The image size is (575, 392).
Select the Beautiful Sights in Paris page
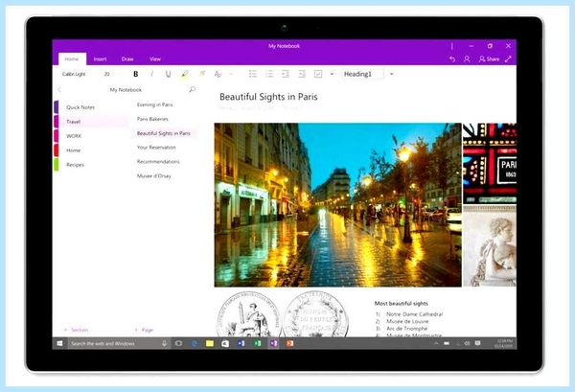pyautogui.click(x=164, y=133)
